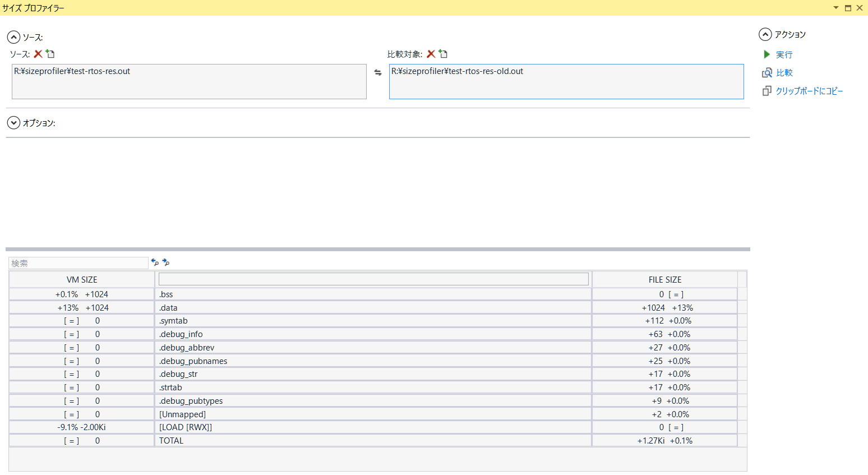Click the test-rtos-res-old.out path box
Image resolution: width=868 pixels, height=475 pixels.
coord(566,81)
